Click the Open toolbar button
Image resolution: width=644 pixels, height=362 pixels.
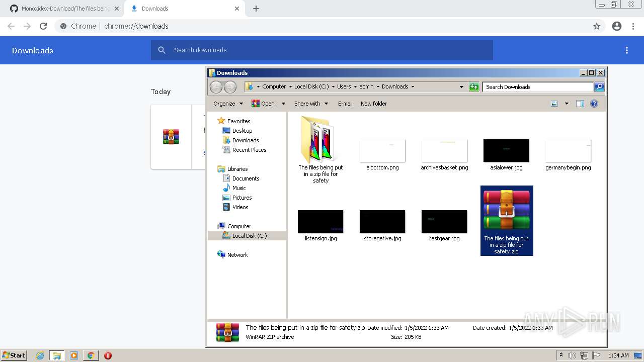coord(263,104)
